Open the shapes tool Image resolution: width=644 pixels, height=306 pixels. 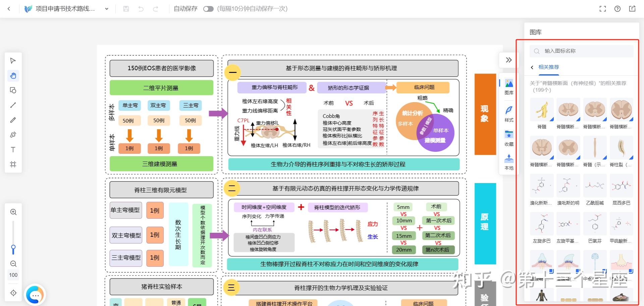(x=13, y=90)
